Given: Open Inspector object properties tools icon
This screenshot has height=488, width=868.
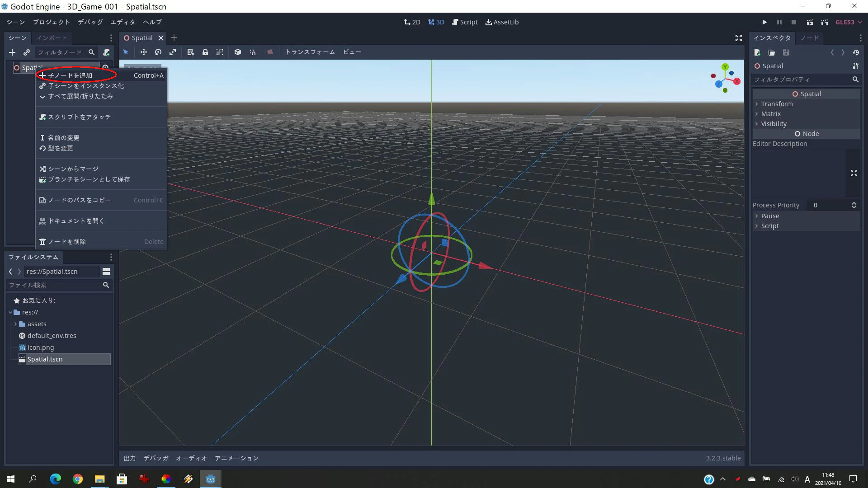Looking at the screenshot, I should point(855,66).
